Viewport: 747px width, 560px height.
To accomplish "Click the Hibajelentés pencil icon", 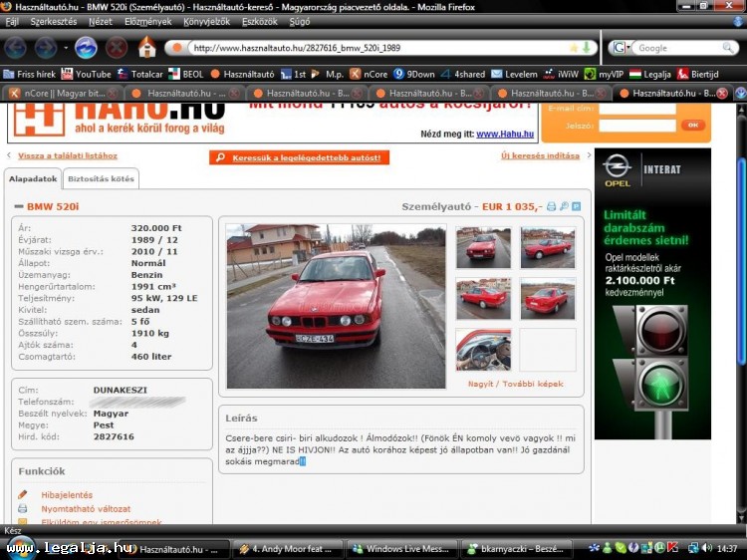I will point(23,494).
